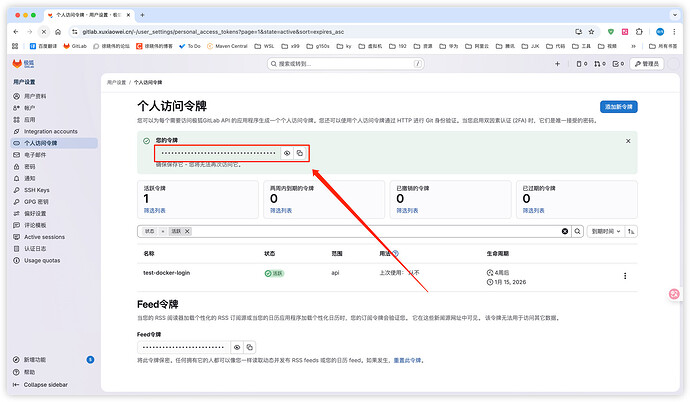This screenshot has width=690, height=402.
Task: Click the 添加新令牌 button
Action: coord(619,106)
